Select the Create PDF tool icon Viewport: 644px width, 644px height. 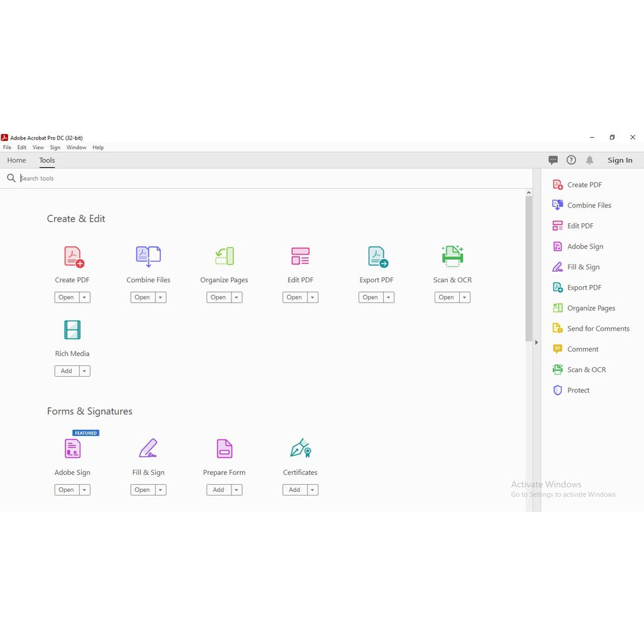72,256
